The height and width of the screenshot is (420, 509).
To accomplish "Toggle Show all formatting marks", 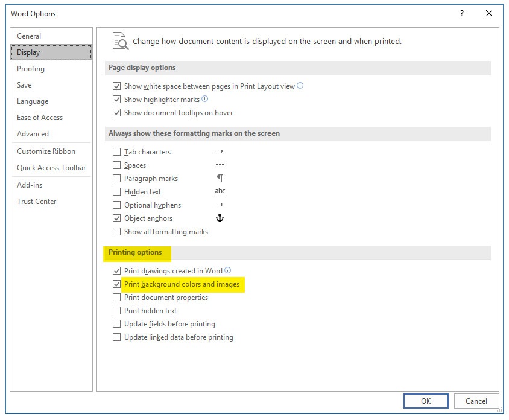I will [117, 232].
